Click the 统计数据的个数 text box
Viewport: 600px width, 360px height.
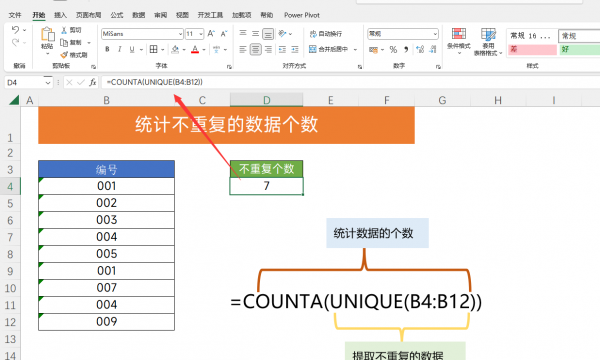377,233
